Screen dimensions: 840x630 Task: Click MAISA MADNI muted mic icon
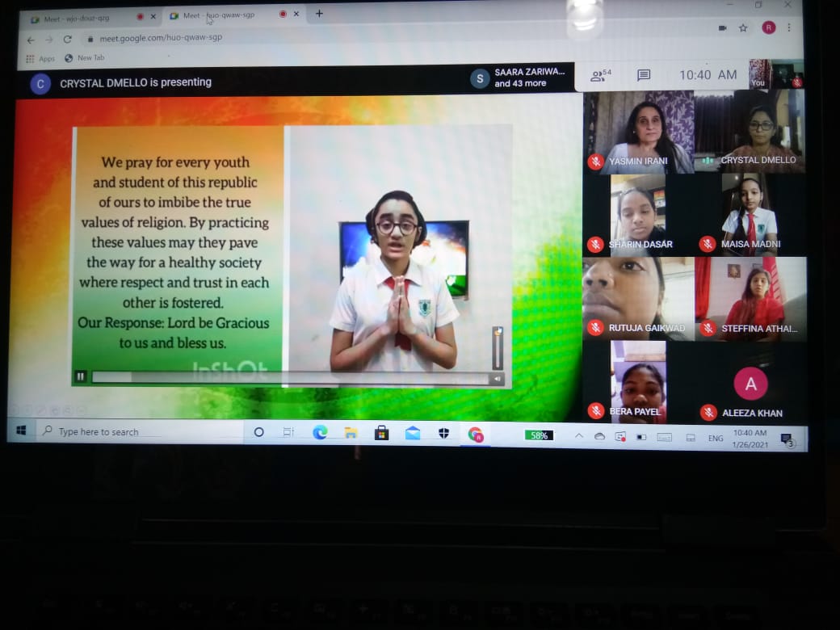pos(708,244)
